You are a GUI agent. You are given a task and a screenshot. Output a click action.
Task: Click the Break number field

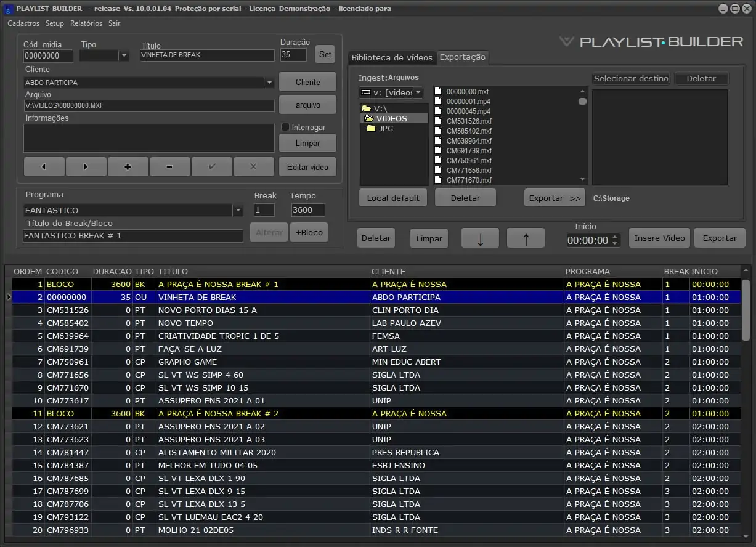[264, 210]
